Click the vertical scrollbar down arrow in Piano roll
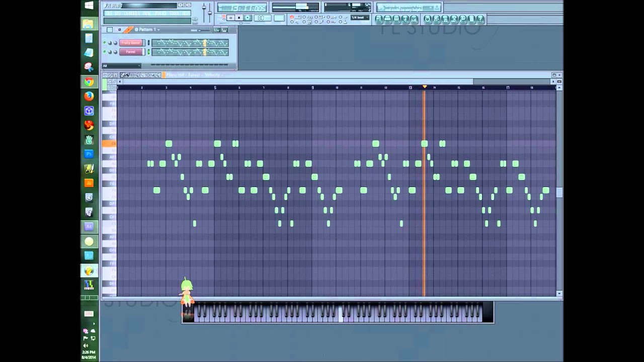Screen dimensions: 644x362 (559, 293)
